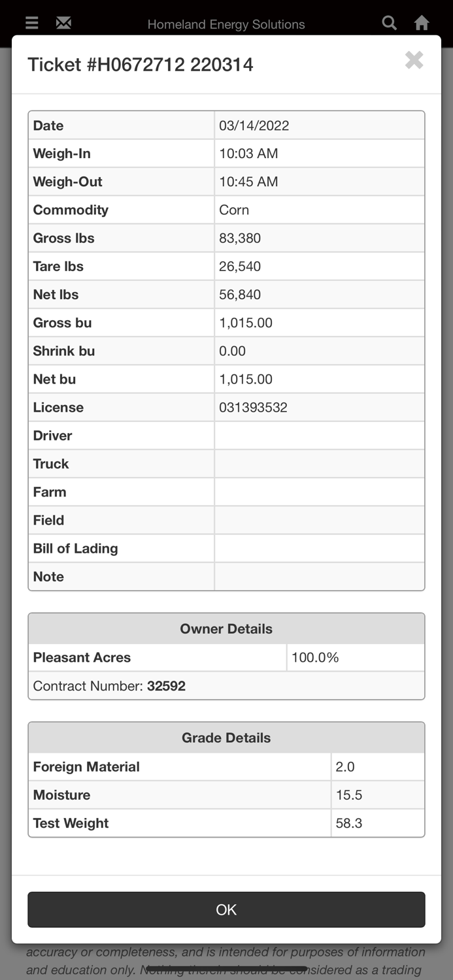453x980 pixels.
Task: Tap the Homeland Energy Solutions title
Action: pos(226,24)
